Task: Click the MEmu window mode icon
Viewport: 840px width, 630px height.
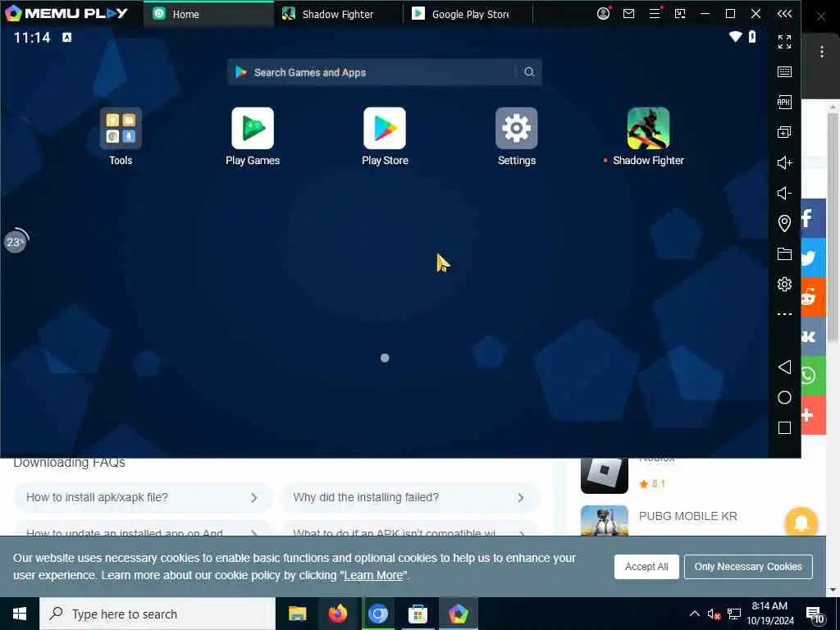Action: (680, 13)
